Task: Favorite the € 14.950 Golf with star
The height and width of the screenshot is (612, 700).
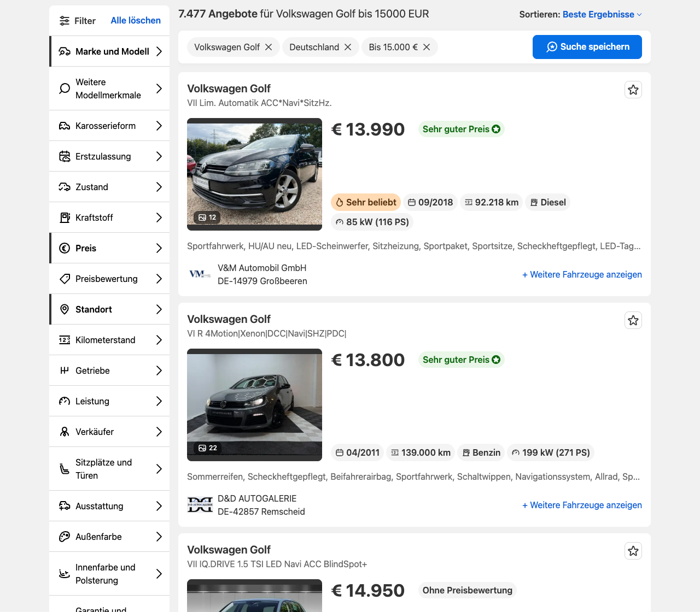Action: click(633, 551)
